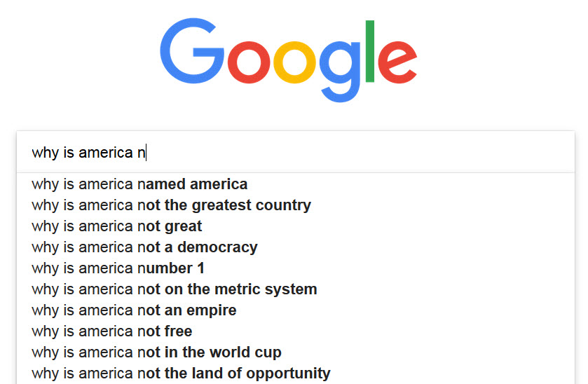This screenshot has width=588, height=384.
Task: Choose 'why is america not the greatest country'
Action: pyautogui.click(x=296, y=205)
